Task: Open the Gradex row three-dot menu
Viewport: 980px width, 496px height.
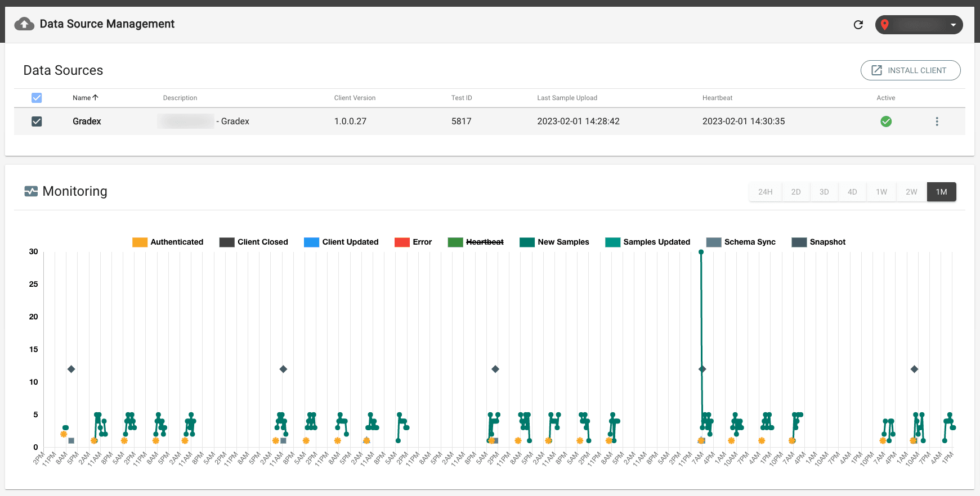Action: click(x=937, y=121)
